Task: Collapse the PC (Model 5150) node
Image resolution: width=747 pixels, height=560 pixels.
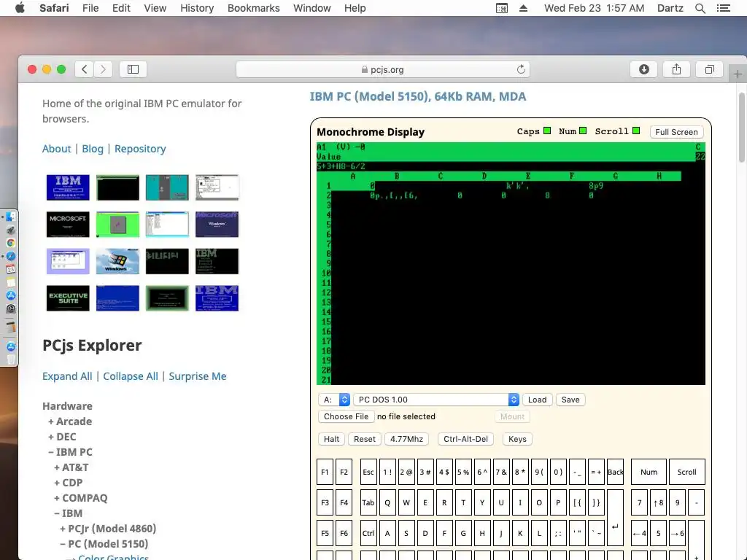Action: [x=104, y=544]
